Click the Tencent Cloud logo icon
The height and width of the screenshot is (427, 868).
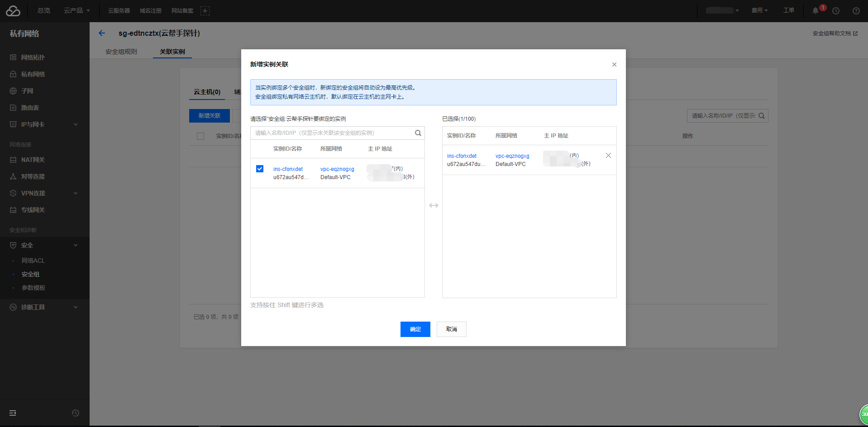[13, 11]
